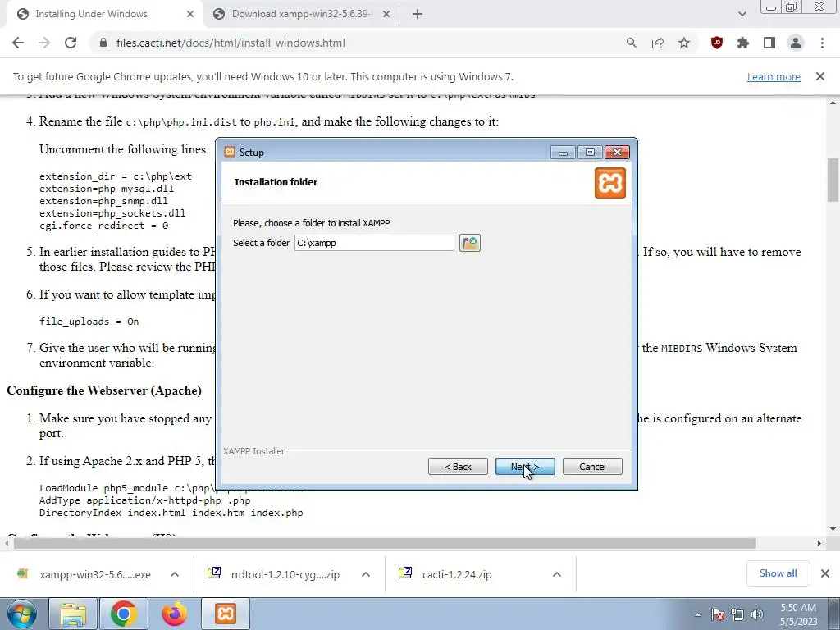Open options for cacti-1.2.24.zip download

click(x=557, y=574)
